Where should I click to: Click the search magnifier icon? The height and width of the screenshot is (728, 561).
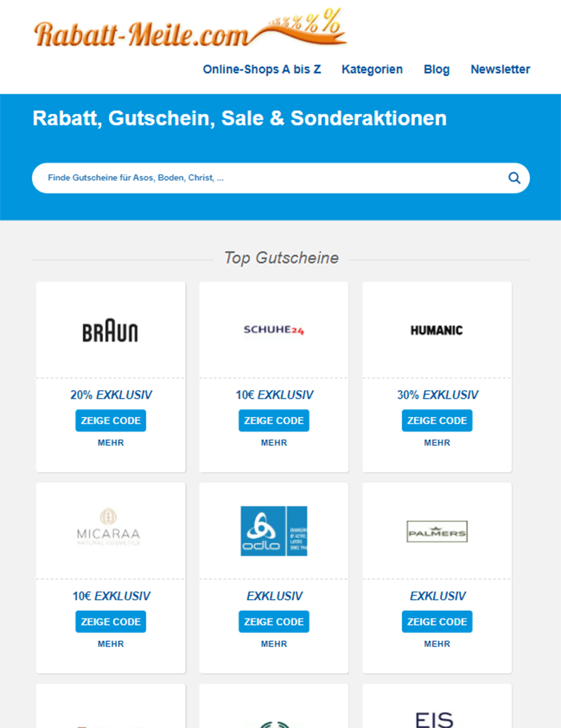(x=514, y=178)
